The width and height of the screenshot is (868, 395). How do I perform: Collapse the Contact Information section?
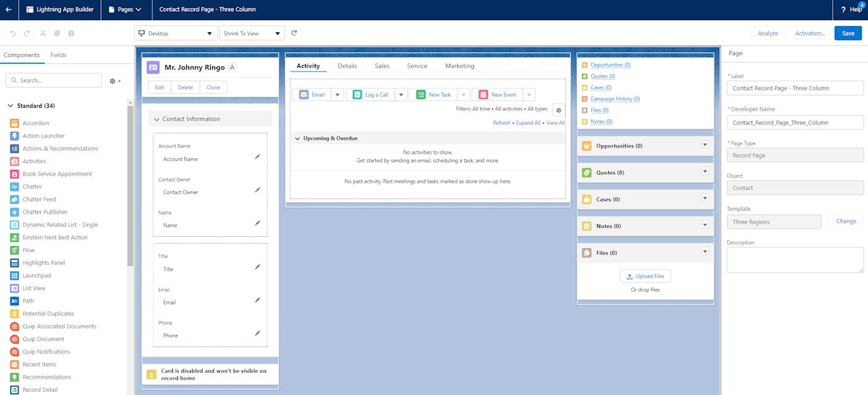156,119
